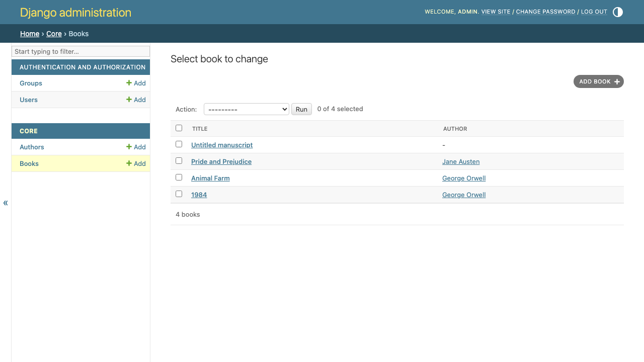Click the Add Book button

(599, 81)
